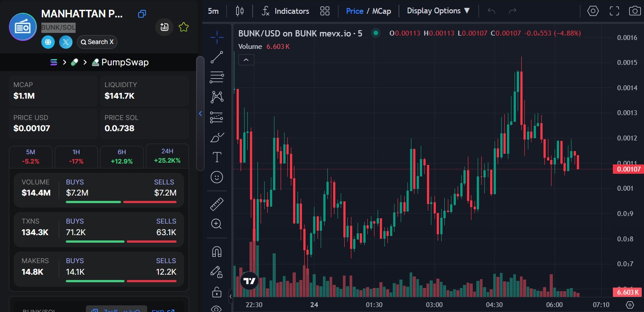The image size is (644, 312).
Task: Collapse the left info panel arrow
Action: pos(200,114)
